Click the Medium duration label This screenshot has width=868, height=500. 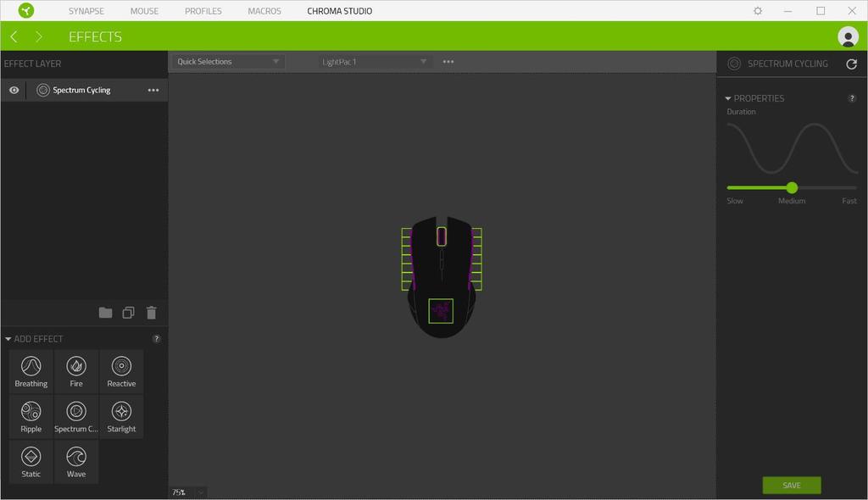click(792, 201)
